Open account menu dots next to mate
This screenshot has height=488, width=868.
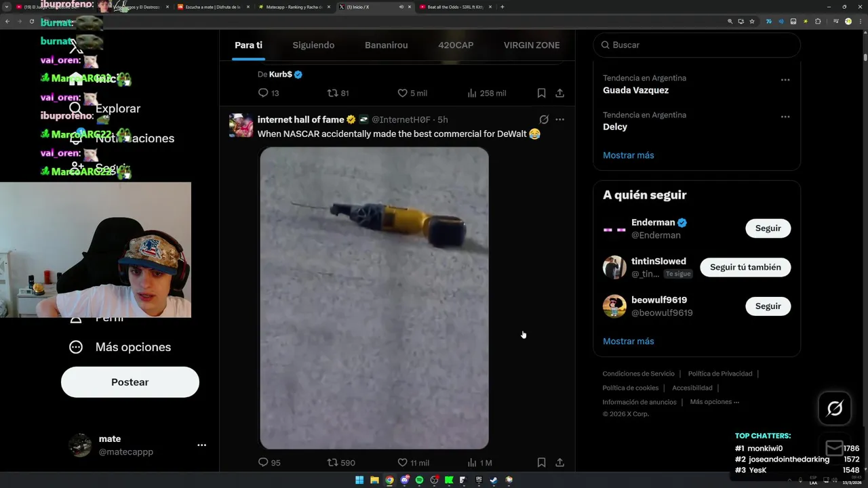201,445
